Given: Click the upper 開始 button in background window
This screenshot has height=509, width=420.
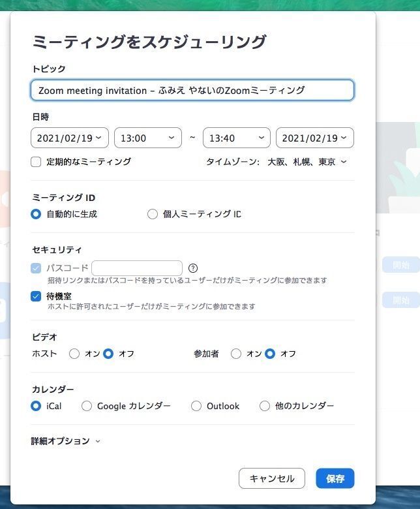Looking at the screenshot, I should click(401, 265).
